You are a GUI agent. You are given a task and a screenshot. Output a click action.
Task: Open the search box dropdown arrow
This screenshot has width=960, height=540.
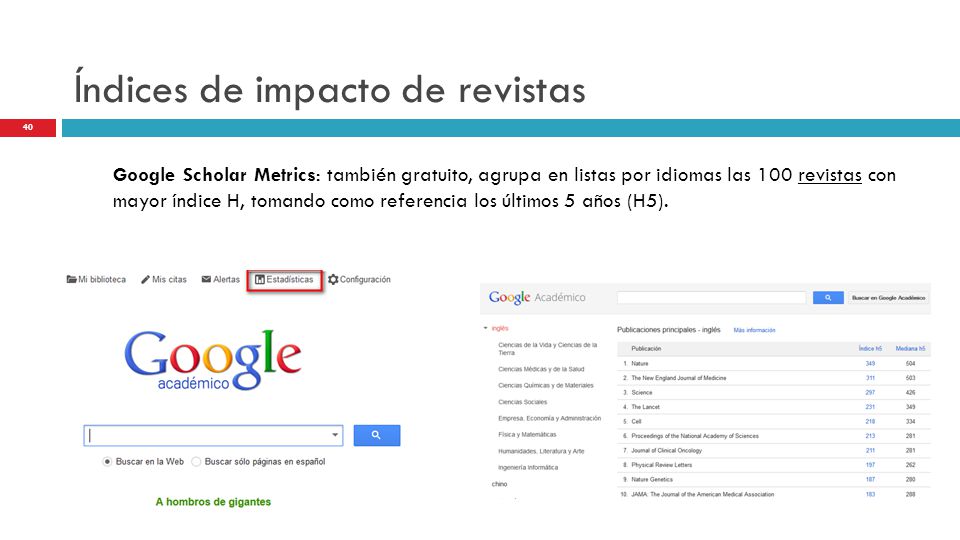click(335, 435)
